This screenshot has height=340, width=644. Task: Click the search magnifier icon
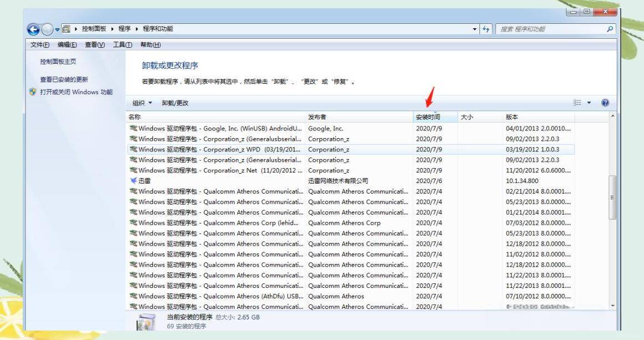point(610,29)
